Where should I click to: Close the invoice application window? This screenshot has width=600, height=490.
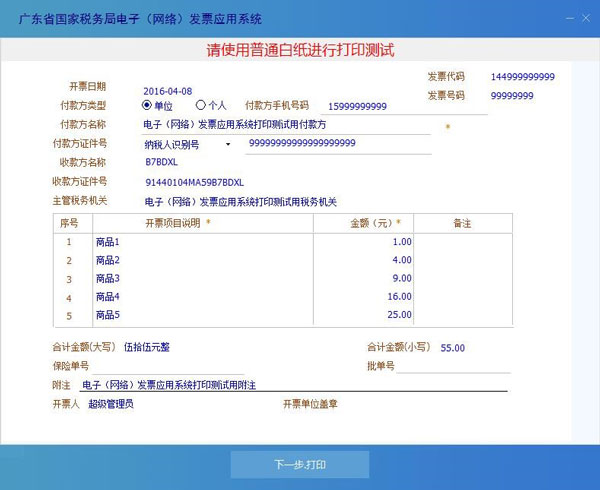585,18
